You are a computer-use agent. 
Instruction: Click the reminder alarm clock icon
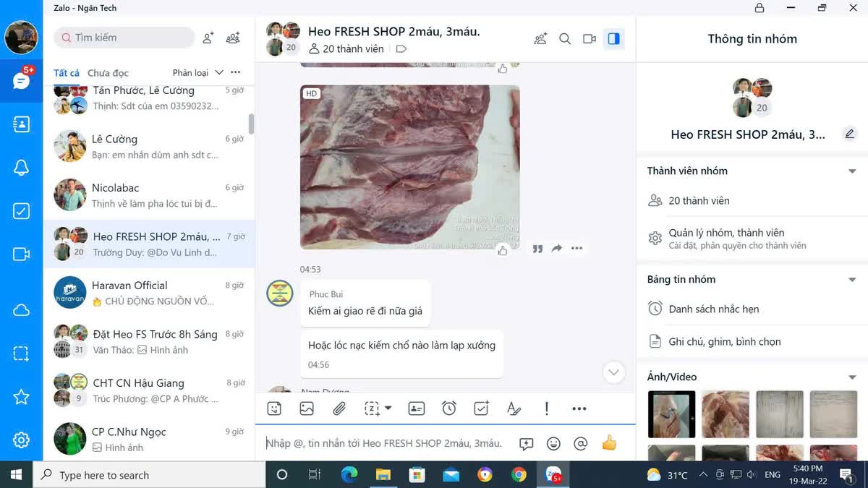(449, 408)
